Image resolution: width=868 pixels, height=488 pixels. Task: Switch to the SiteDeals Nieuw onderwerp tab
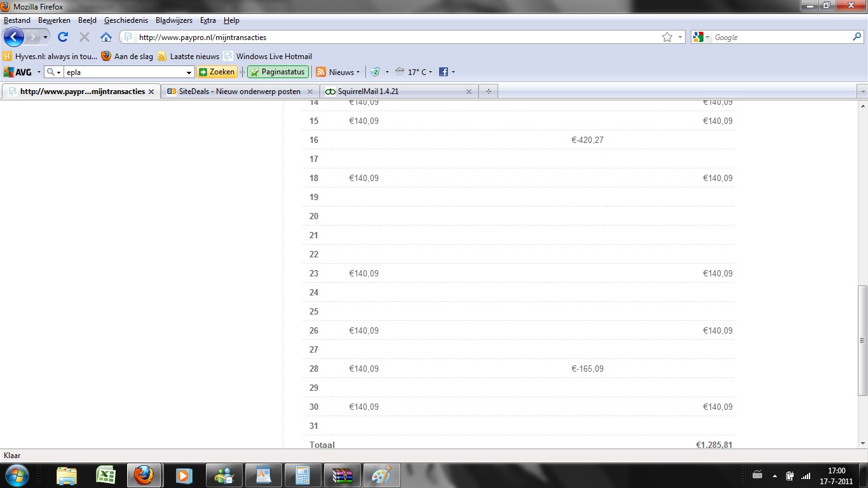240,91
